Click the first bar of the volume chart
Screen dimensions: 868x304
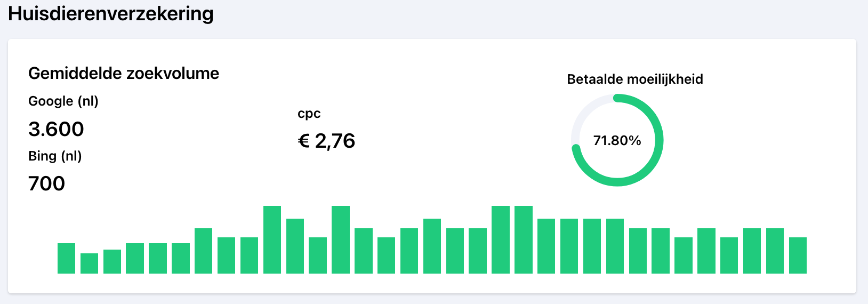(66, 258)
